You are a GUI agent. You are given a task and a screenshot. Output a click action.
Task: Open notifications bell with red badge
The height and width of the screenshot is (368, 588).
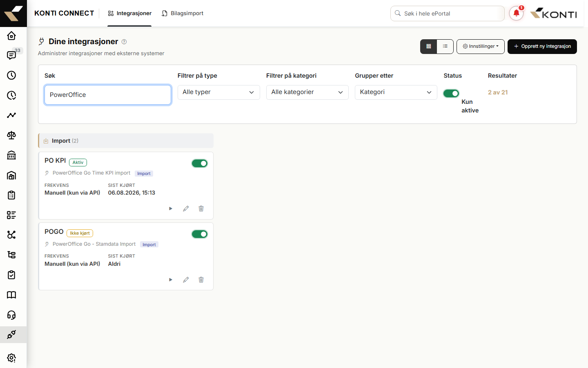click(x=517, y=13)
